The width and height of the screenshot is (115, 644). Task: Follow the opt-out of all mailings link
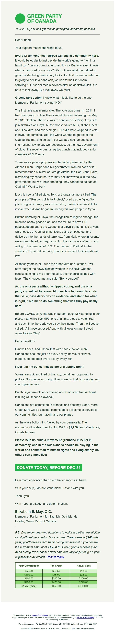click(x=85, y=617)
